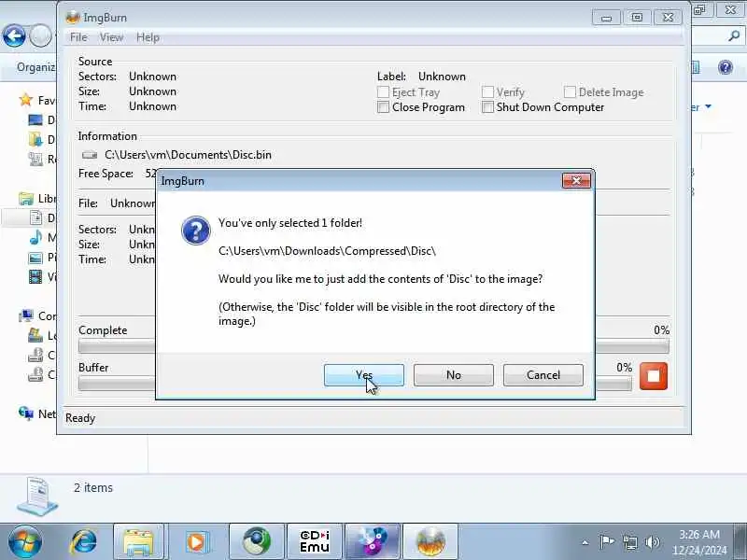This screenshot has height=560, width=747.
Task: Show hidden tray icons arrow
Action: [x=585, y=542]
